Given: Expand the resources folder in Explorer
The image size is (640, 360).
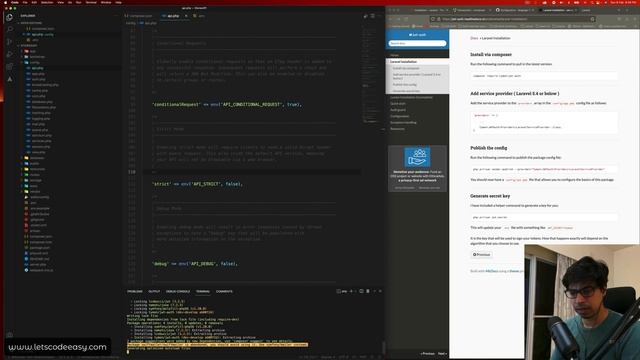Looking at the screenshot, I should (x=37, y=169).
